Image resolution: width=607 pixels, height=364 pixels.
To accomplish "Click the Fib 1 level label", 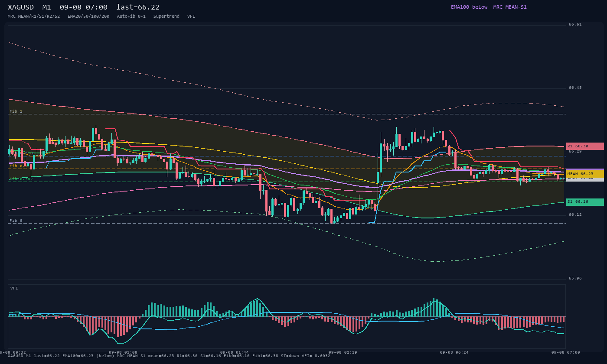I will 16,111.
